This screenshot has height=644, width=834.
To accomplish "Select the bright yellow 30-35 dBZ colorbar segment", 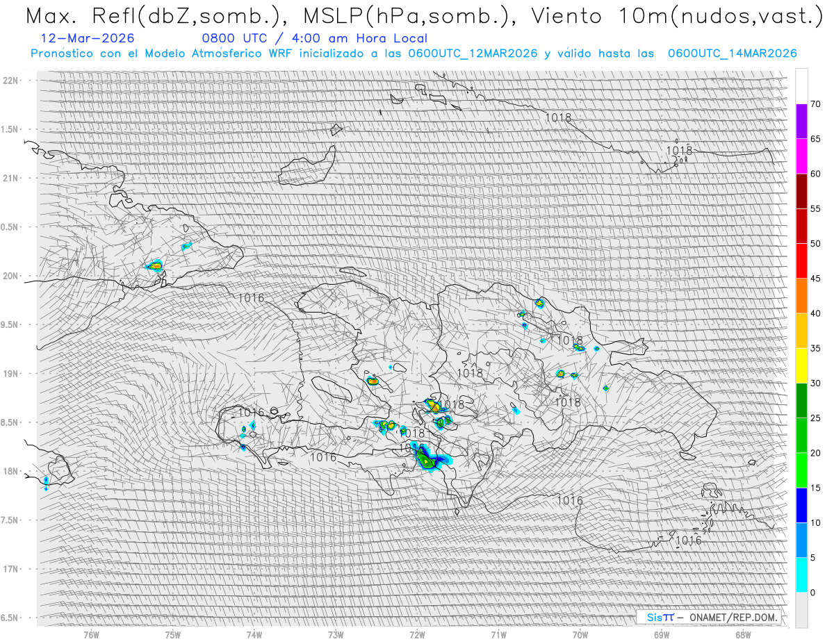I will click(801, 365).
